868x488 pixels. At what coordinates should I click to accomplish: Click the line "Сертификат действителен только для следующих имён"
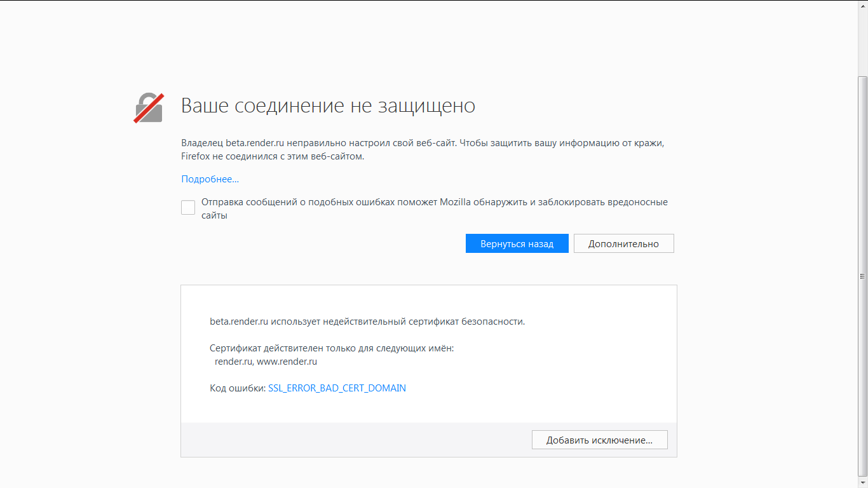coord(332,348)
